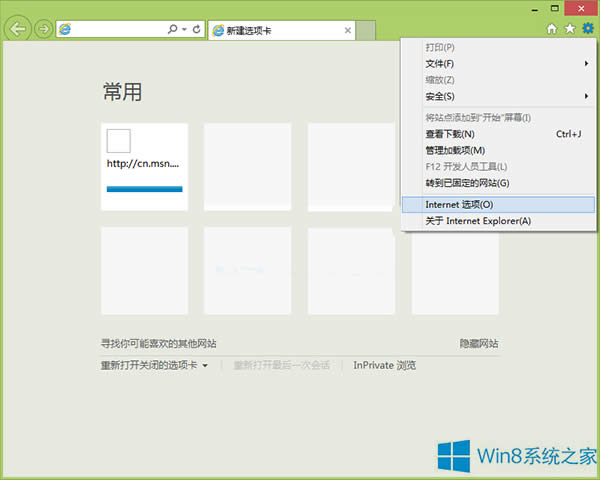This screenshot has height=480, width=600.
Task: Expand 重新打开关闭的选项卡 dropdown
Action: coord(205,366)
